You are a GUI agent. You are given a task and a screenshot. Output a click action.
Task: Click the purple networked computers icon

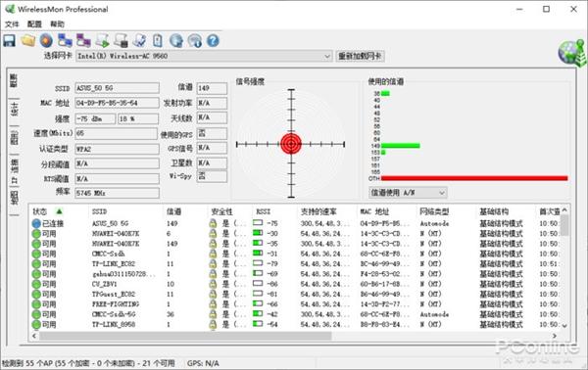[83, 40]
